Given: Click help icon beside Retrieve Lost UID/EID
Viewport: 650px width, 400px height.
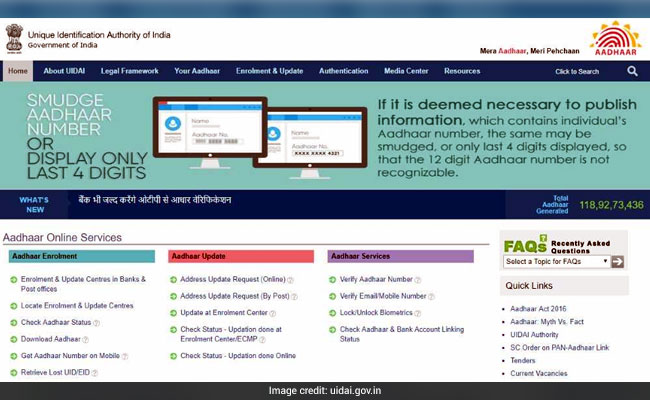Looking at the screenshot, I should coord(95,373).
